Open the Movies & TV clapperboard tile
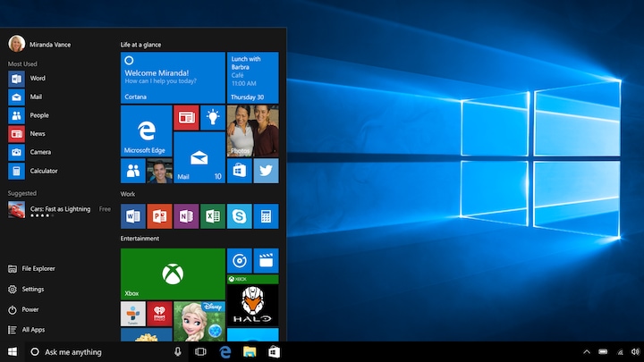 pyautogui.click(x=267, y=261)
